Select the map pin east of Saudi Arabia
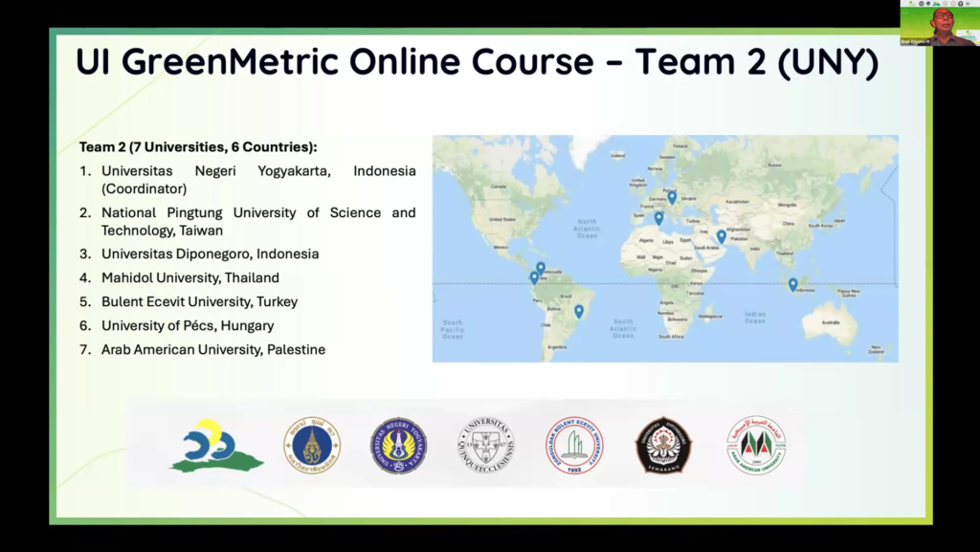 (722, 236)
